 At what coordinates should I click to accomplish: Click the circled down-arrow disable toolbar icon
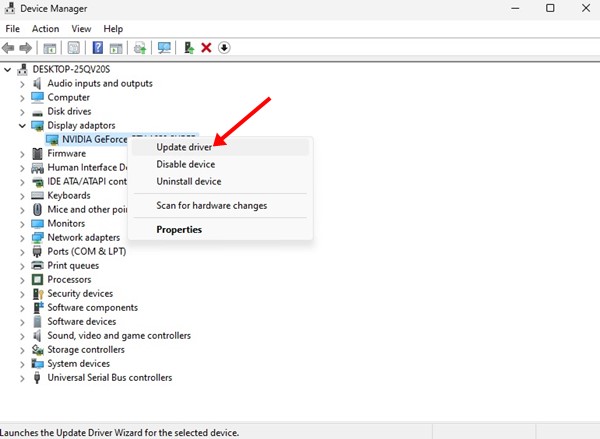[224, 47]
